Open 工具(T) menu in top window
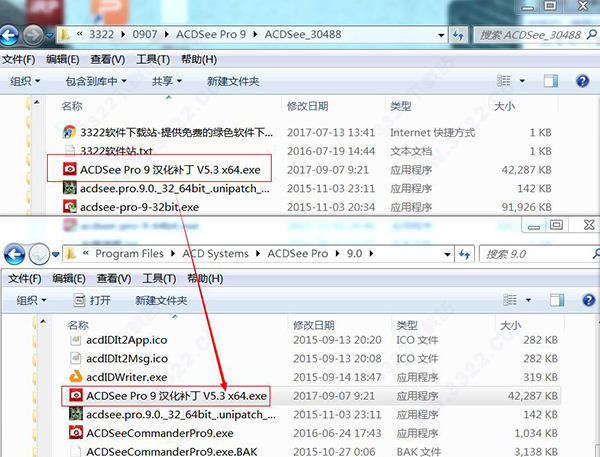This screenshot has width=600, height=457. click(153, 60)
